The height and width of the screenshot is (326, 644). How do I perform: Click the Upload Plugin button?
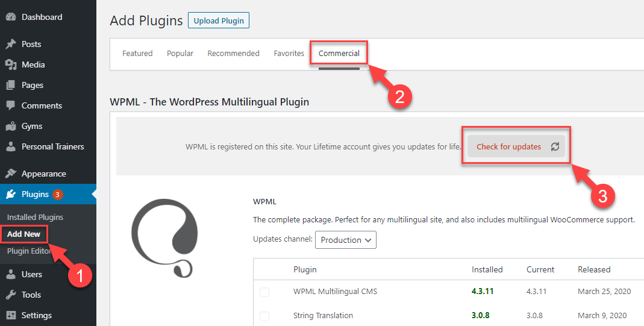coord(219,20)
